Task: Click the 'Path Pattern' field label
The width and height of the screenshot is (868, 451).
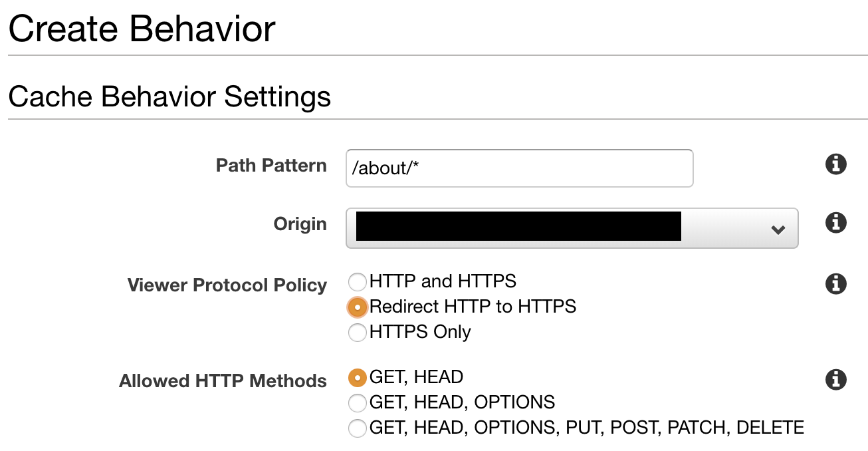Action: (271, 165)
